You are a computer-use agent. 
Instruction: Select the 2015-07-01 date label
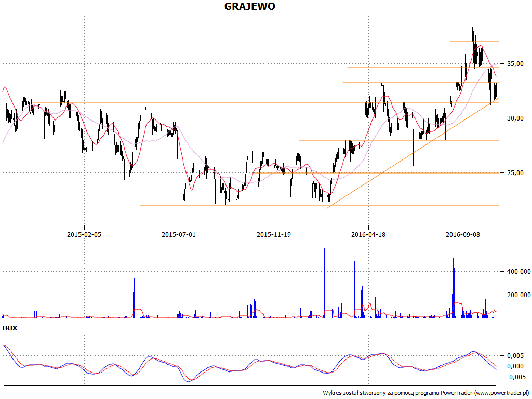pos(179,234)
